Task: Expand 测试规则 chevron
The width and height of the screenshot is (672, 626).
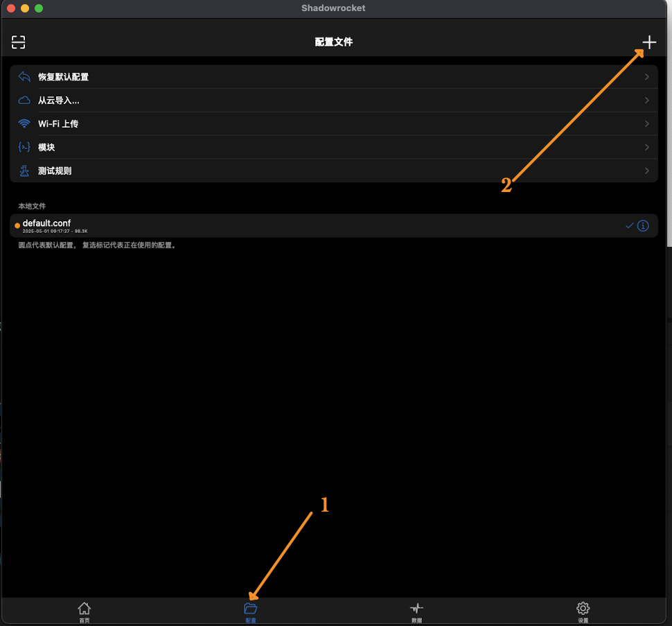Action: pos(647,171)
